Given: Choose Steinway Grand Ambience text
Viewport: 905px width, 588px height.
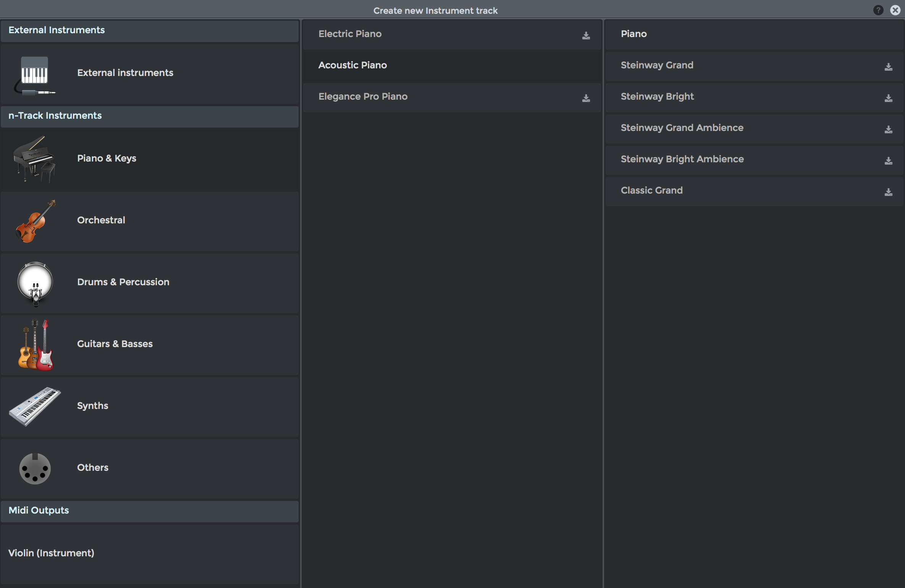Looking at the screenshot, I should coord(682,128).
